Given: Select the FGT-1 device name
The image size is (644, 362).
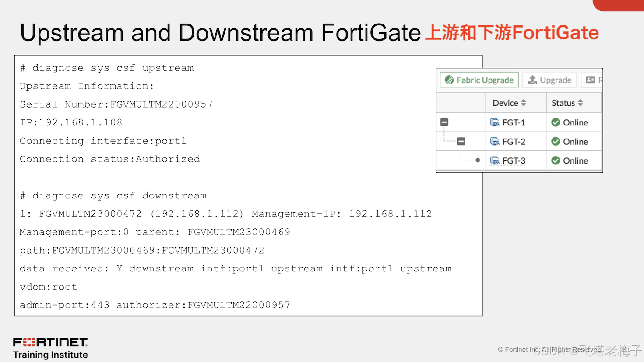Looking at the screenshot, I should pos(514,123).
